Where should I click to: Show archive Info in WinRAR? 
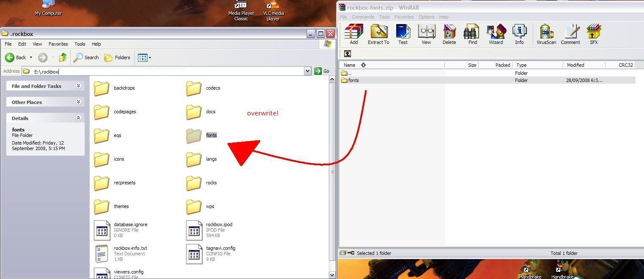pos(519,34)
